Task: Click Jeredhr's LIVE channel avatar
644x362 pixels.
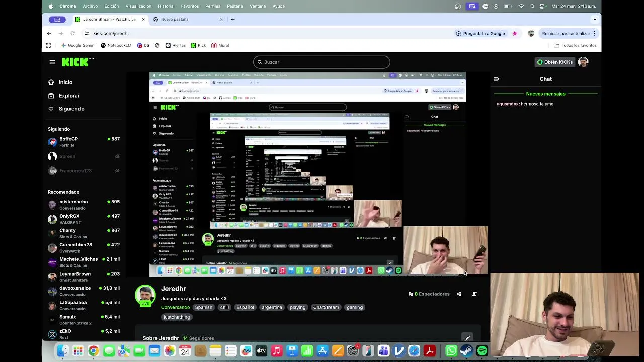Action: coord(145,296)
